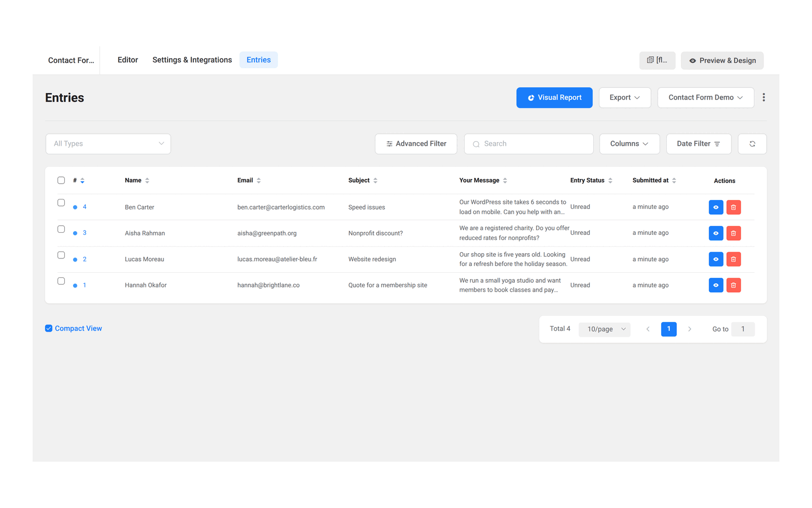Sort entries by # ID column

(x=83, y=181)
